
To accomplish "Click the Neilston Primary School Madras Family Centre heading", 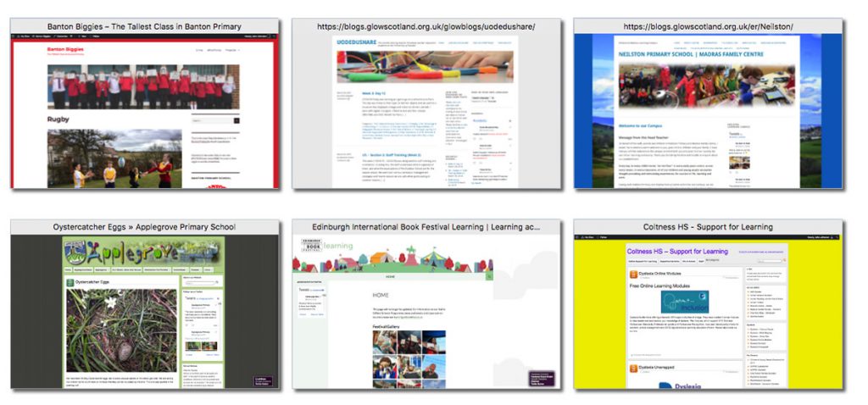I will pyautogui.click(x=691, y=54).
